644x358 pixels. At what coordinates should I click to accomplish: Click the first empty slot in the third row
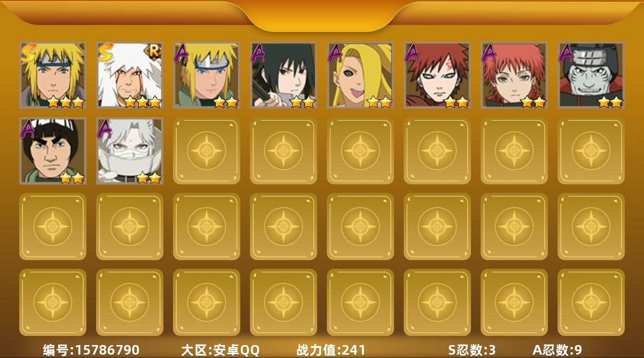(x=53, y=226)
